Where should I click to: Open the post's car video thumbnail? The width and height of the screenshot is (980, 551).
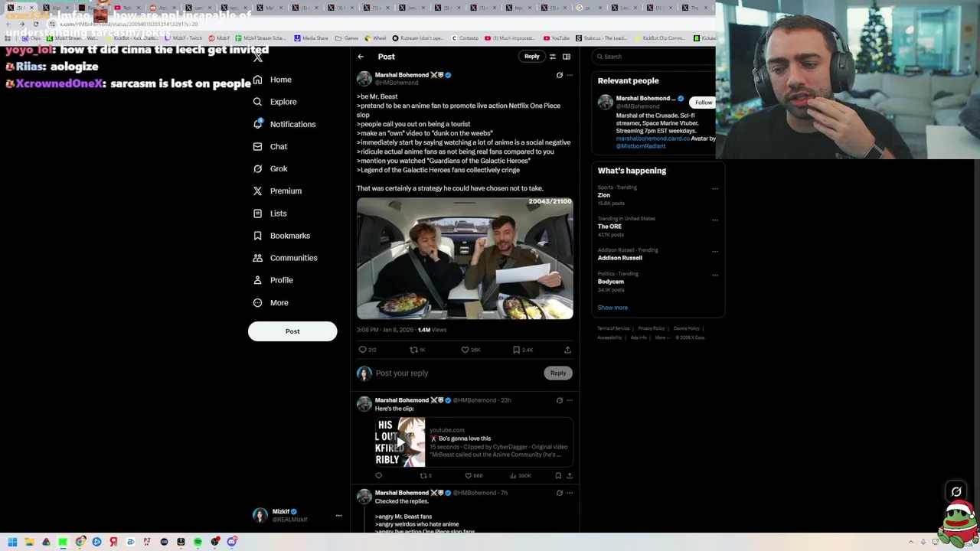click(x=465, y=258)
